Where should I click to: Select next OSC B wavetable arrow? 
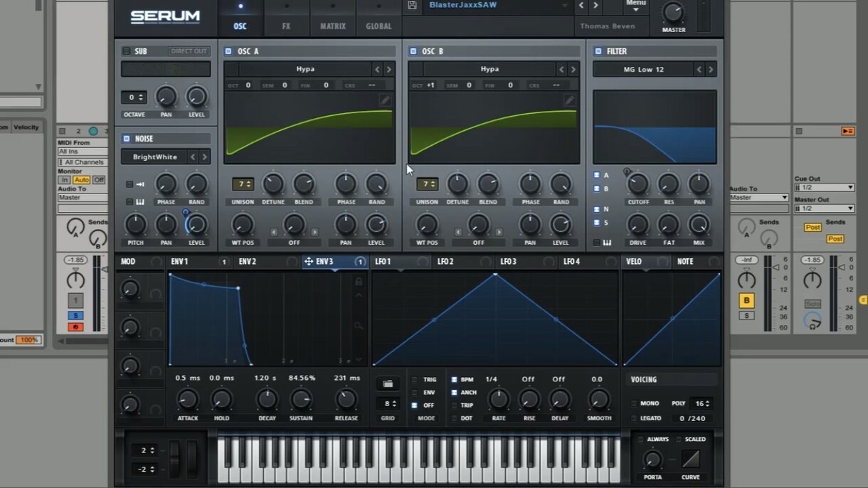point(573,69)
